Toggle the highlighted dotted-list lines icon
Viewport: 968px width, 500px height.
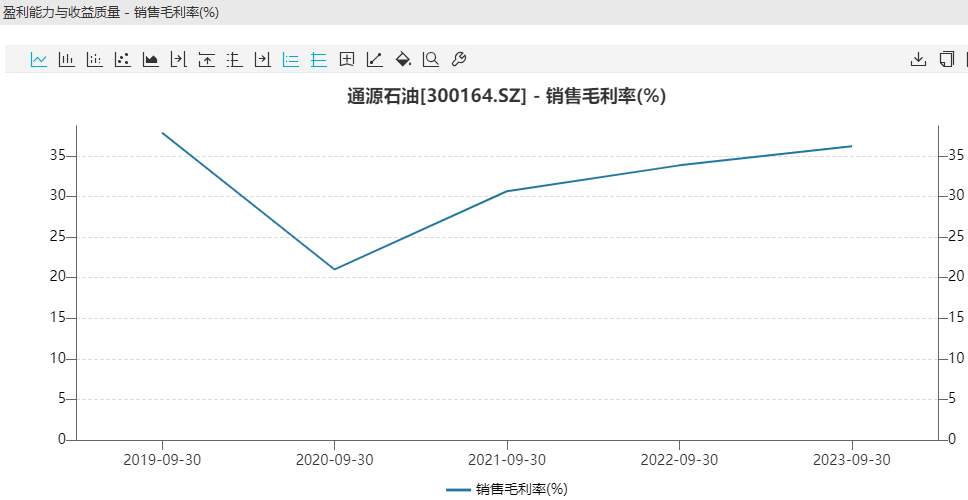[291, 59]
